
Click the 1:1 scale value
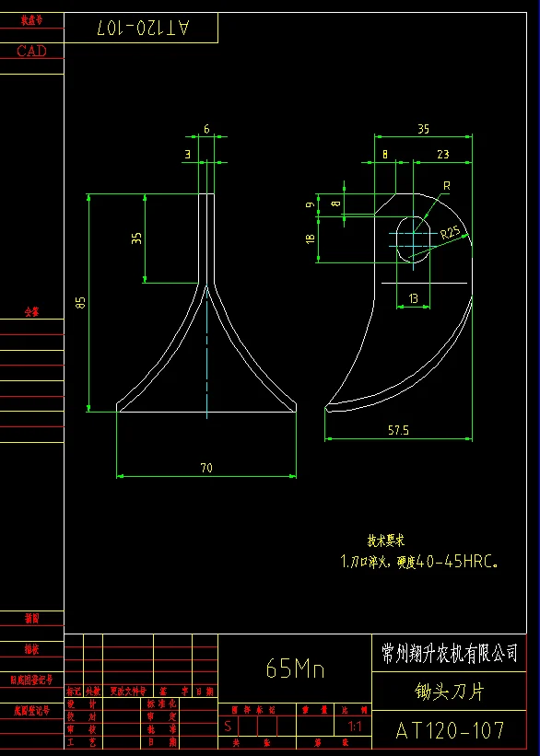coord(355,727)
